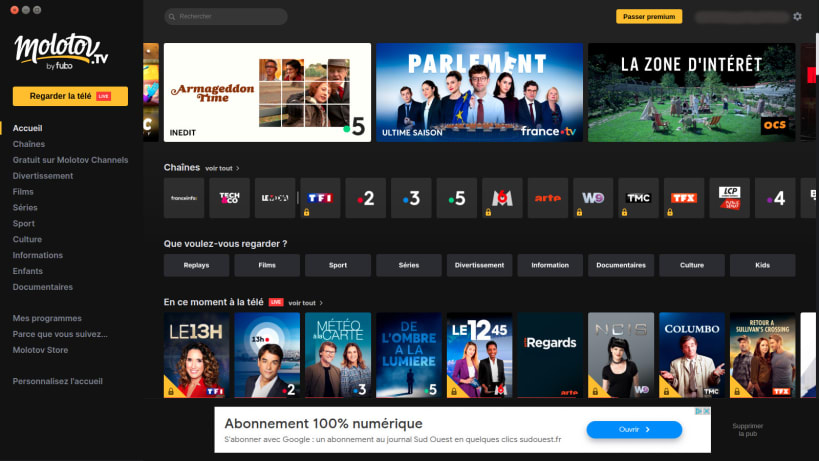
Task: Select the France 2 channel logo
Action: click(366, 198)
